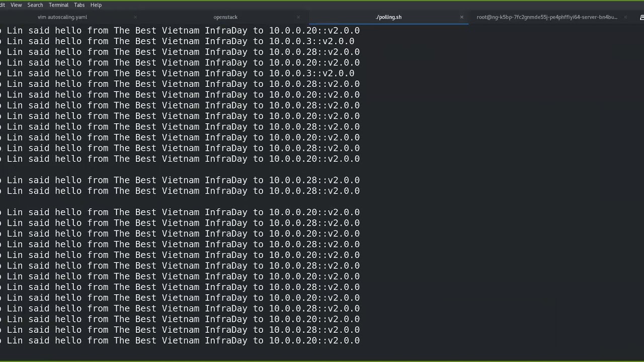Select the ./polling.sh tab
644x362 pixels.
point(388,17)
